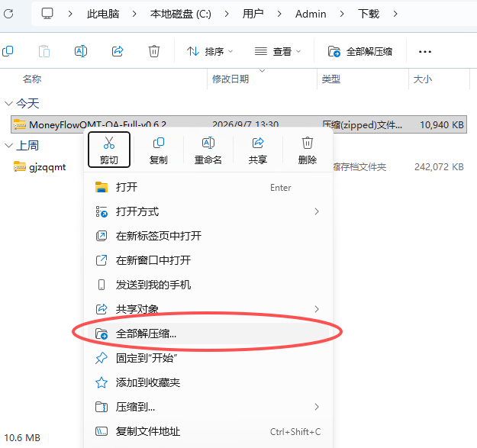Expand chevron after 用户 breadcrumb
The width and height of the screenshot is (477, 448).
[279, 14]
